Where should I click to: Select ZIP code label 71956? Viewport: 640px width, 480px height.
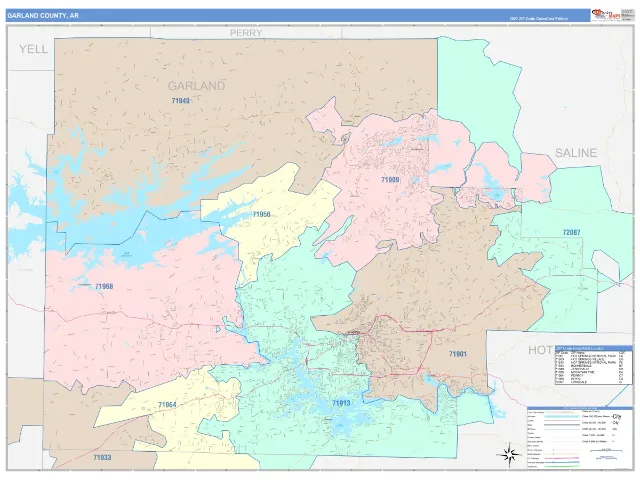click(x=261, y=214)
